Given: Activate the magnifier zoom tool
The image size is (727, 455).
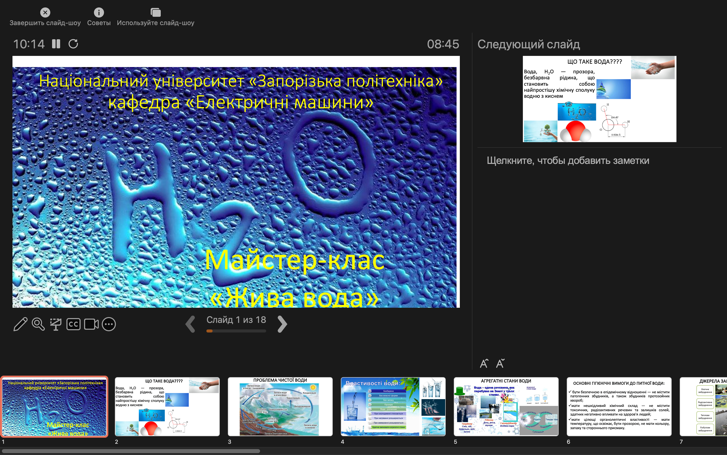Looking at the screenshot, I should tap(38, 324).
